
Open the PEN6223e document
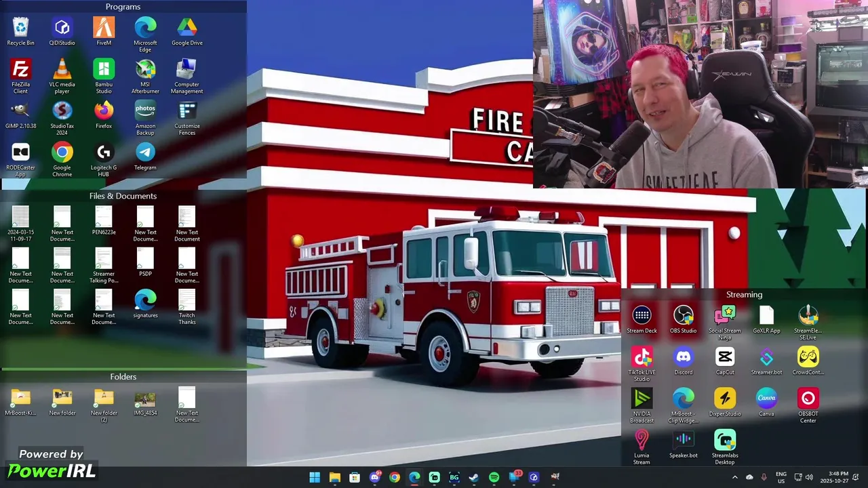[x=104, y=221]
